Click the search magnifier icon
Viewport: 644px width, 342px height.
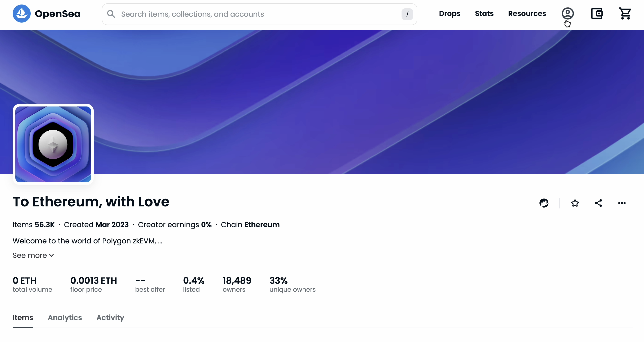point(111,14)
